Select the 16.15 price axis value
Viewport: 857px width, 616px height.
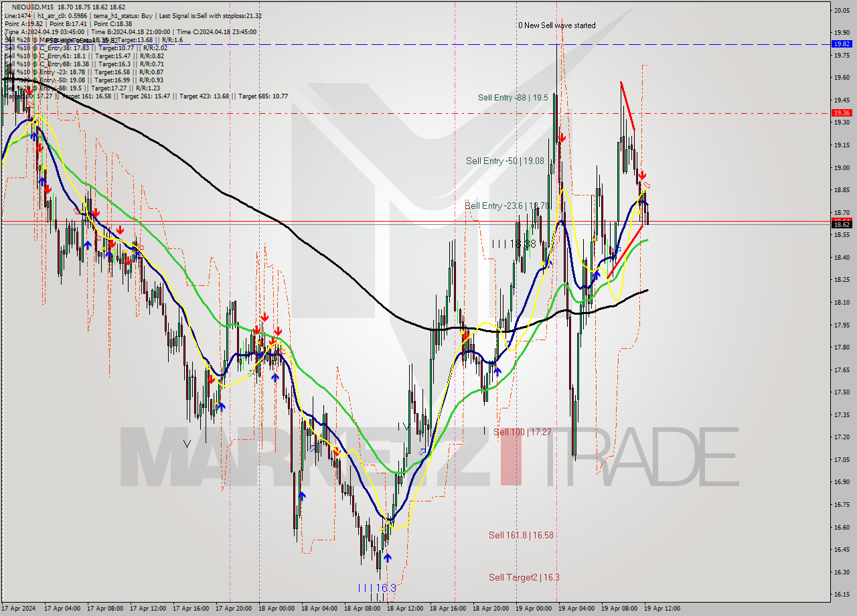(x=842, y=594)
